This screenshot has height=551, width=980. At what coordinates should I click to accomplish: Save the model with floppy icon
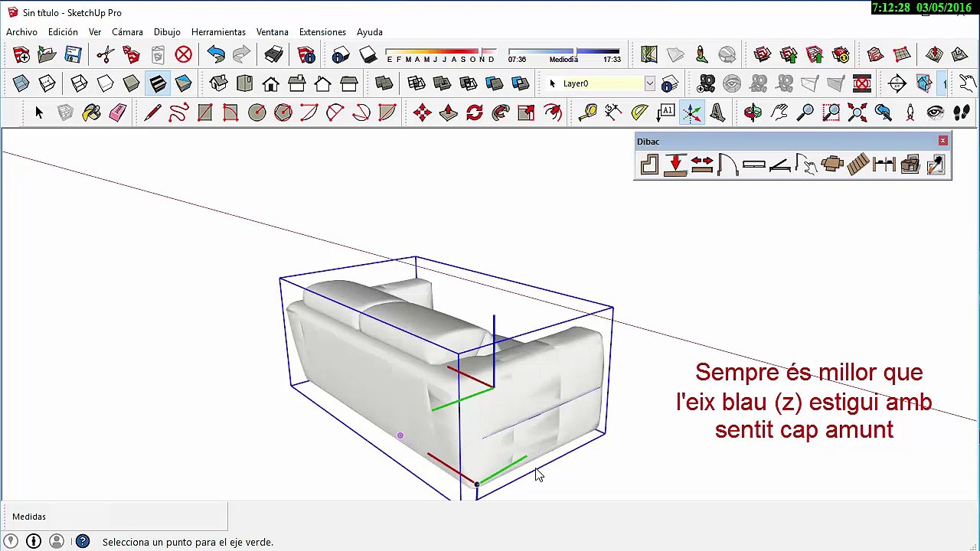(x=73, y=55)
